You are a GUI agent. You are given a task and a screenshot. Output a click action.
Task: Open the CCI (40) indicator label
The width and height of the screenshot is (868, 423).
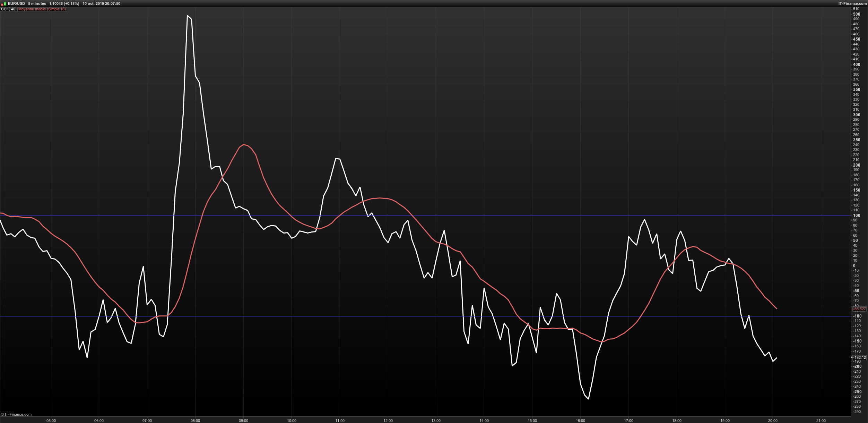(x=9, y=9)
